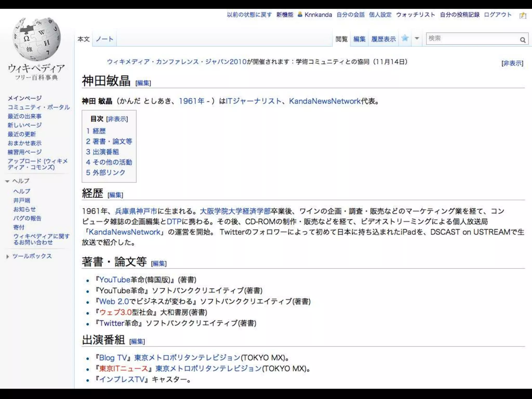The width and height of the screenshot is (532, 399).
Task: Click the top-right feedback notepad icon
Action: coord(523,16)
